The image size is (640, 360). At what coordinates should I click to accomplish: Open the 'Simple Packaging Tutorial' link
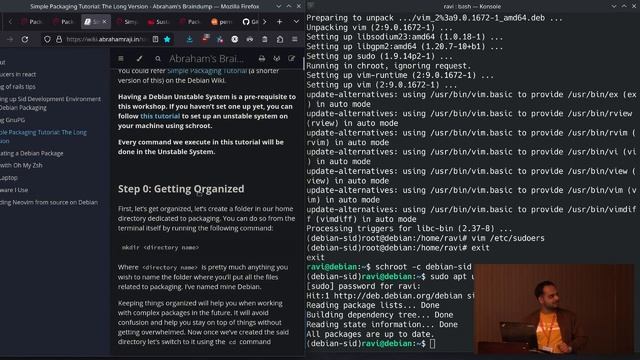(x=207, y=71)
